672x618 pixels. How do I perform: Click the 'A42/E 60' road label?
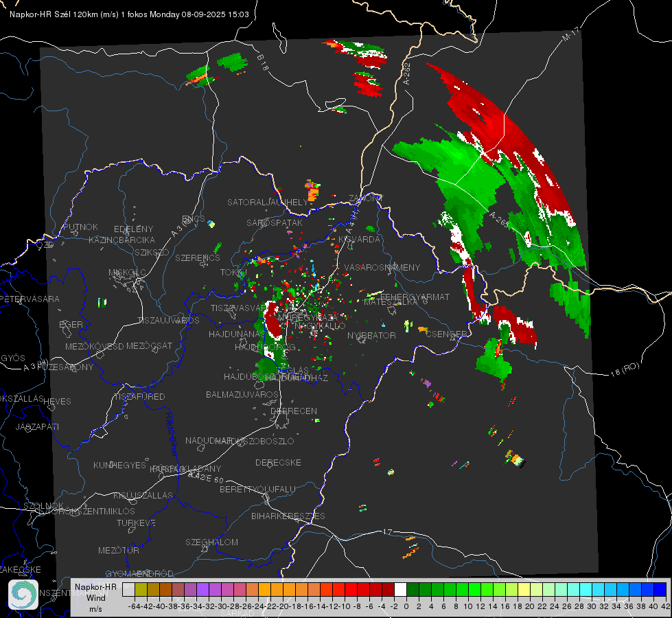coord(206,477)
